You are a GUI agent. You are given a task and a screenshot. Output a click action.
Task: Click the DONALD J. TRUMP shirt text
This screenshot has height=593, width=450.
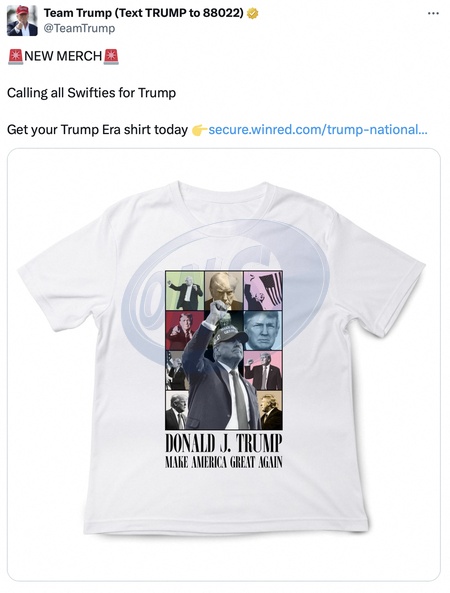pos(224,444)
